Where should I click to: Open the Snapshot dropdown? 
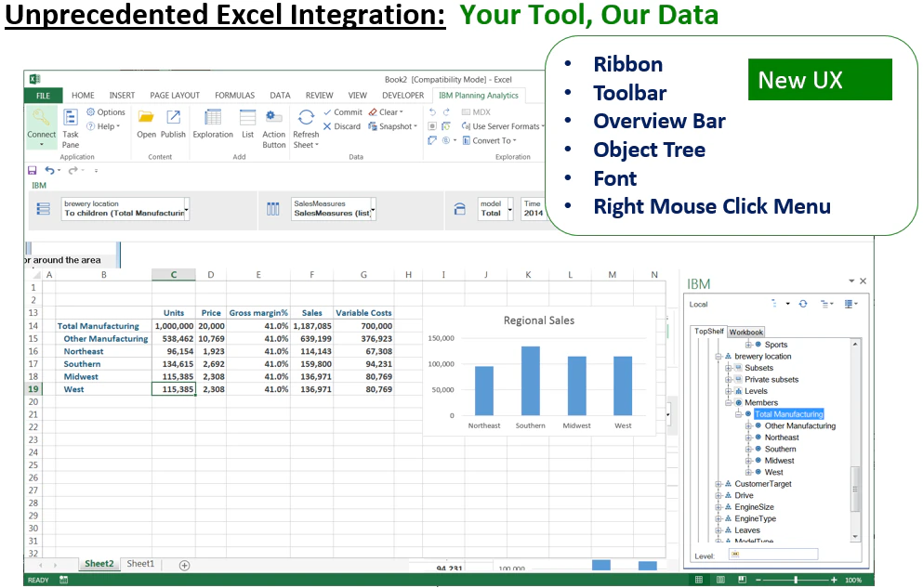point(392,126)
